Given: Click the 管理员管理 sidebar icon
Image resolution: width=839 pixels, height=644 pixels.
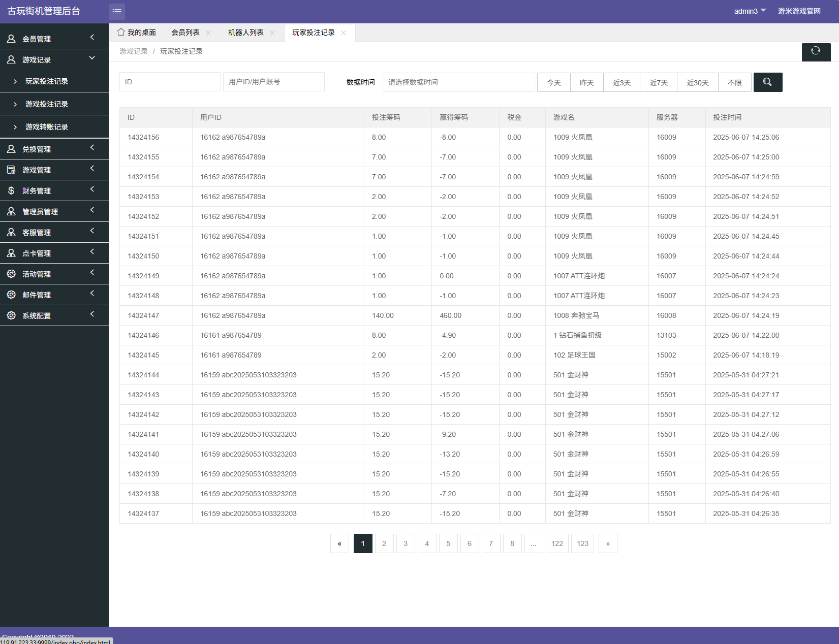Looking at the screenshot, I should point(11,211).
